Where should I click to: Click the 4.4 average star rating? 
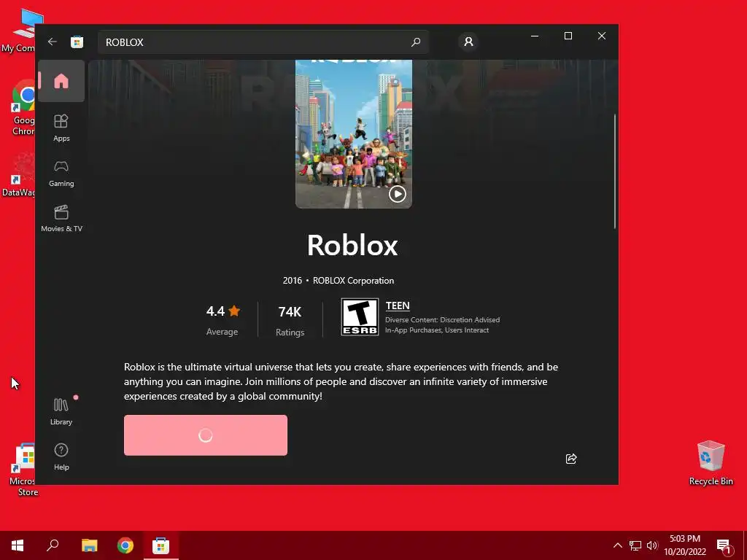tap(223, 311)
